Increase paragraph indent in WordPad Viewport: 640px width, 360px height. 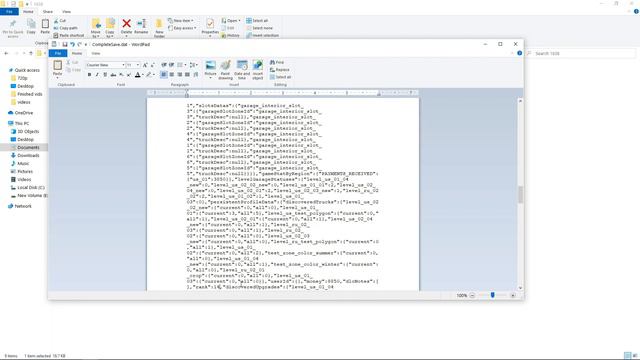172,65
